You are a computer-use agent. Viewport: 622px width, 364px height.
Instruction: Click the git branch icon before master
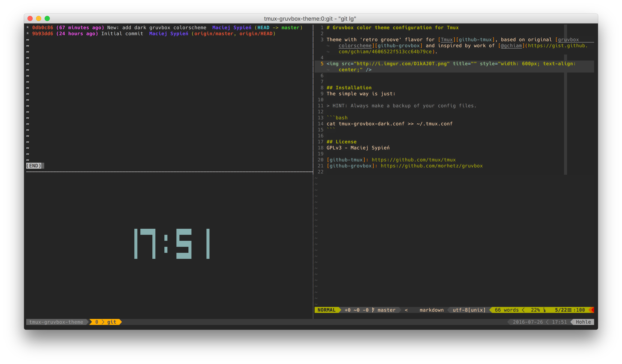pos(373,310)
